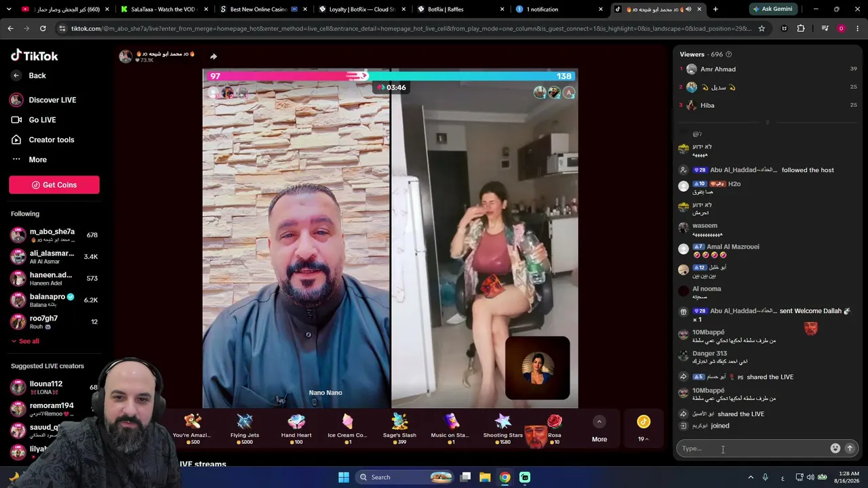Viewport: 868px width, 488px height.
Task: Click the Chrome address bar URL
Action: (x=410, y=28)
